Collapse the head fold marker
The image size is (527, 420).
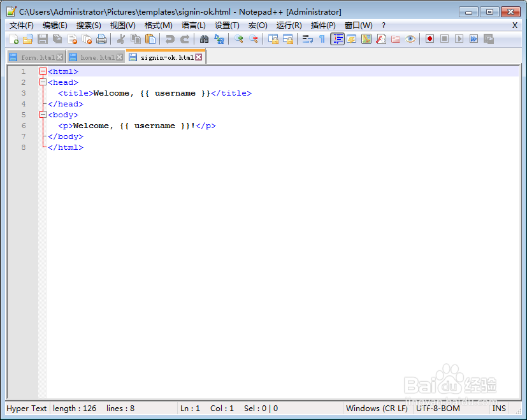[x=43, y=82]
